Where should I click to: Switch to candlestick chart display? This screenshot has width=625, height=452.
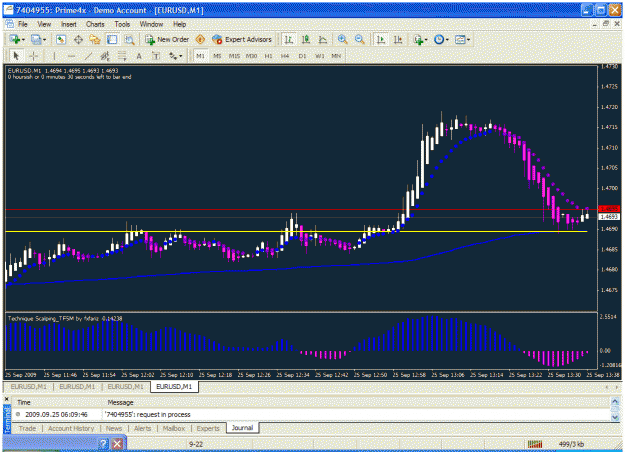[x=306, y=39]
